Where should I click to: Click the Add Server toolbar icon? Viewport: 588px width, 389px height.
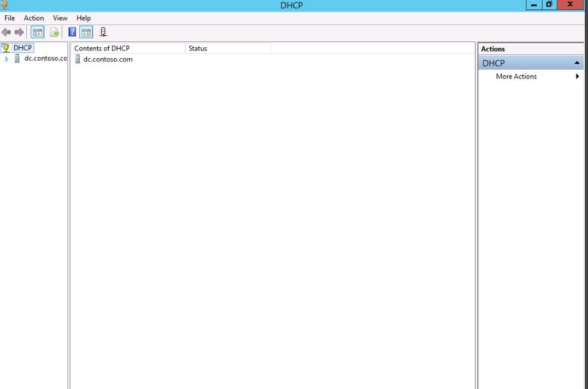103,32
